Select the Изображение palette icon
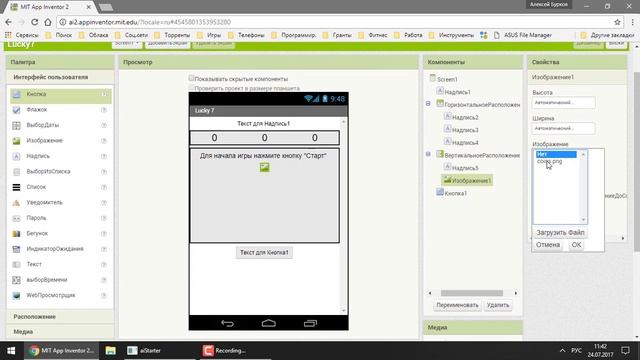640x360 pixels. click(16, 141)
